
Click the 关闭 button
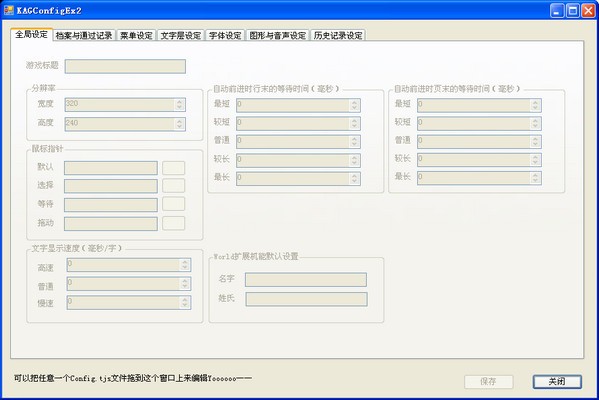[557, 381]
